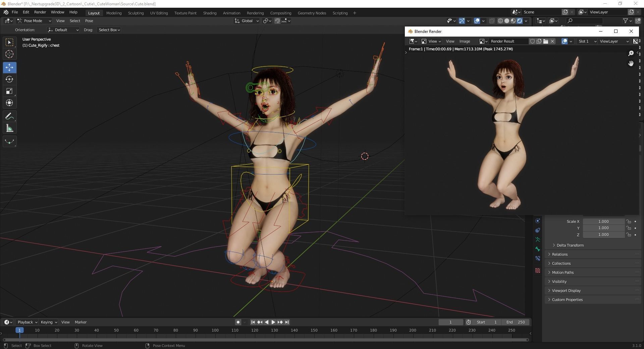Expand Viewport Display panel
The width and height of the screenshot is (644, 349).
click(593, 291)
